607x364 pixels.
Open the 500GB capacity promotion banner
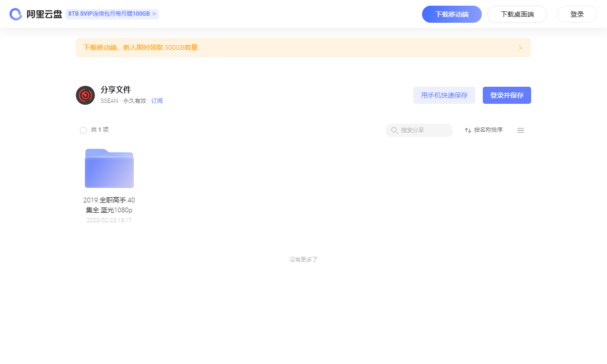tap(303, 48)
